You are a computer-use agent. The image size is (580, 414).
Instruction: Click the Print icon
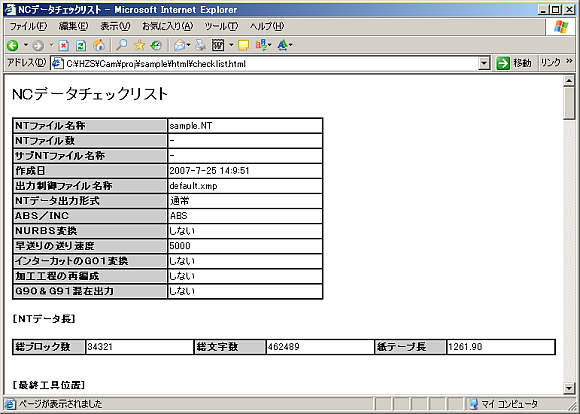click(x=200, y=46)
